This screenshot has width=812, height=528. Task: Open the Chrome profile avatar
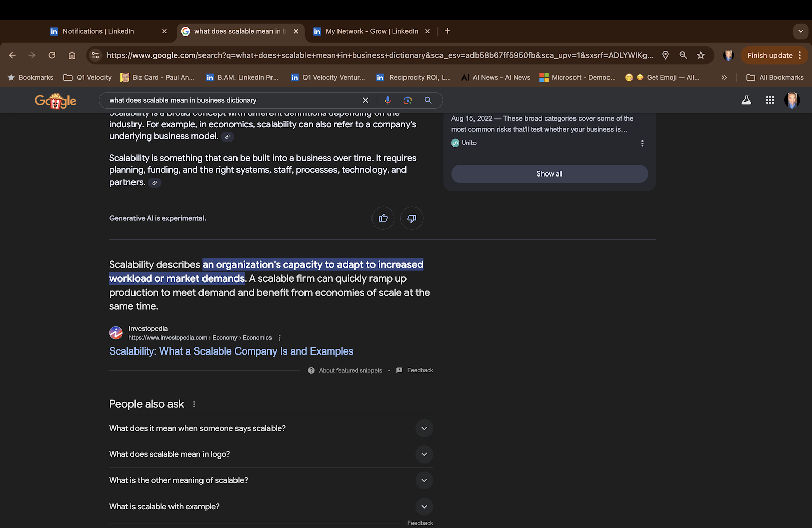pos(728,55)
